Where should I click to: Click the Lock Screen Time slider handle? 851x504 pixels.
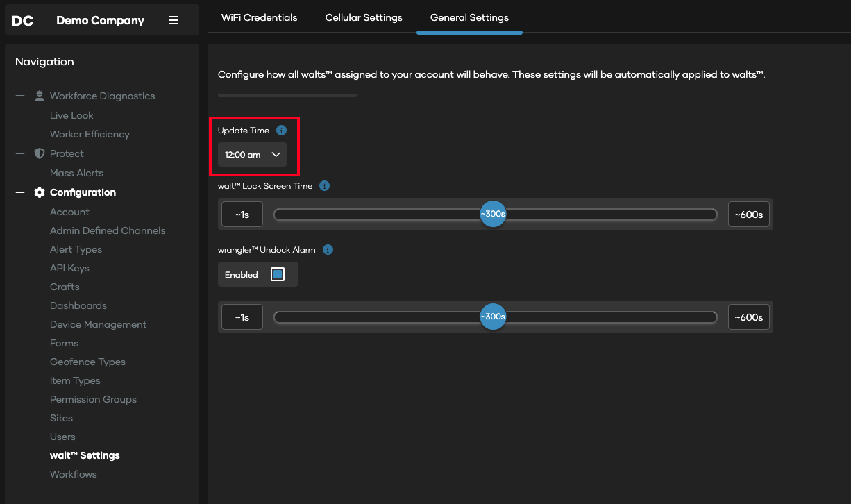pos(493,214)
